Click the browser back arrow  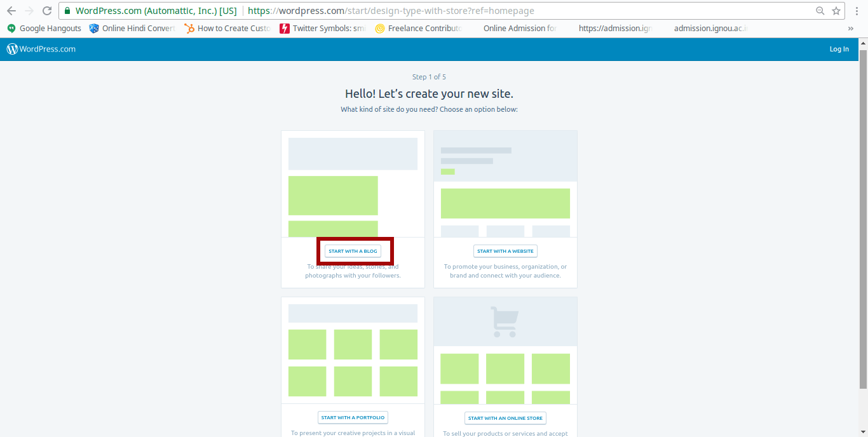point(11,11)
